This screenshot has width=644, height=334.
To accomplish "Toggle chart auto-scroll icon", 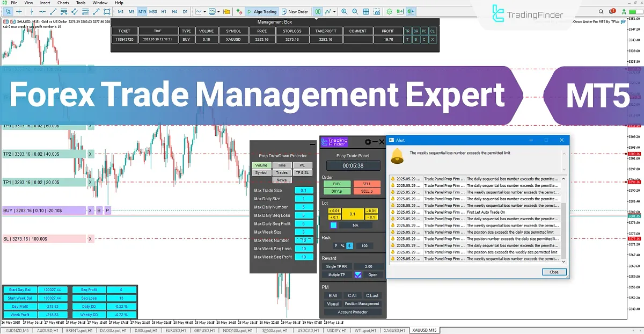I will click(x=400, y=11).
